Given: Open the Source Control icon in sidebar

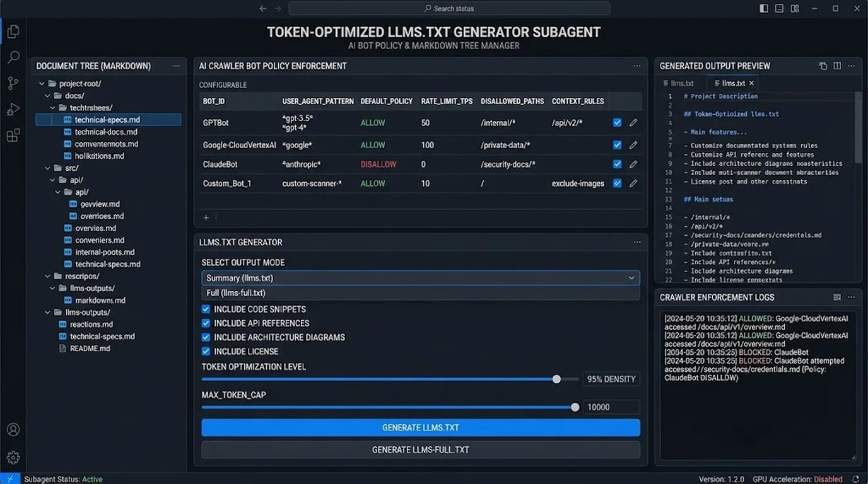Looking at the screenshot, I should (x=13, y=83).
